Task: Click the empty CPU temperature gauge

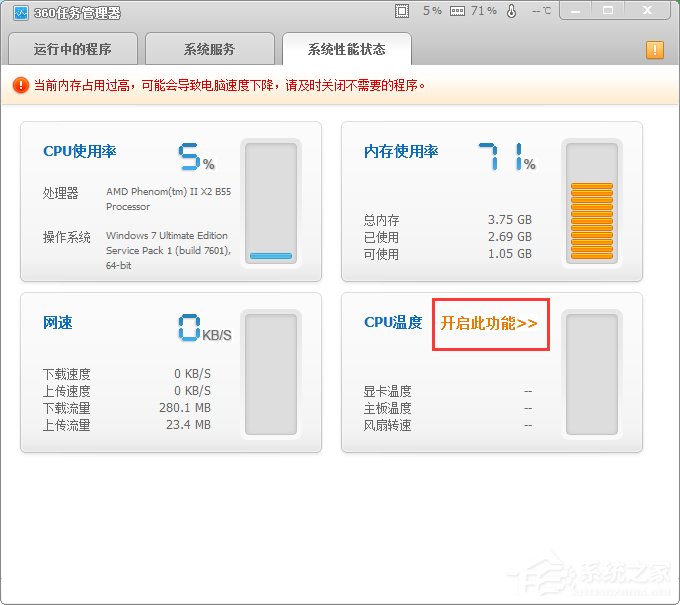Action: click(591, 374)
